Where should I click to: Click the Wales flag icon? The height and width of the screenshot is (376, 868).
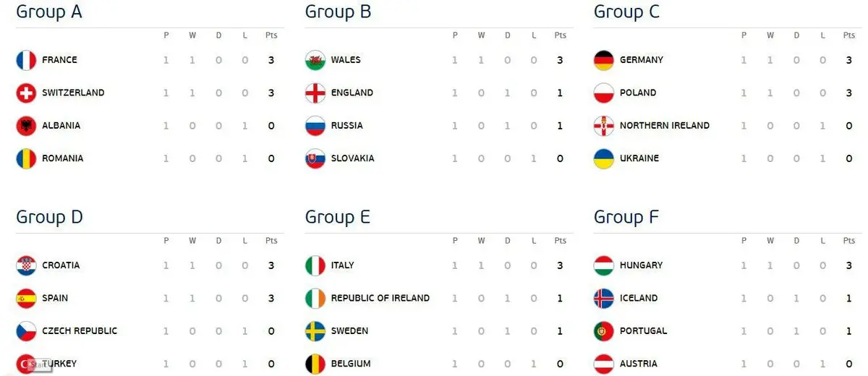[x=315, y=60]
